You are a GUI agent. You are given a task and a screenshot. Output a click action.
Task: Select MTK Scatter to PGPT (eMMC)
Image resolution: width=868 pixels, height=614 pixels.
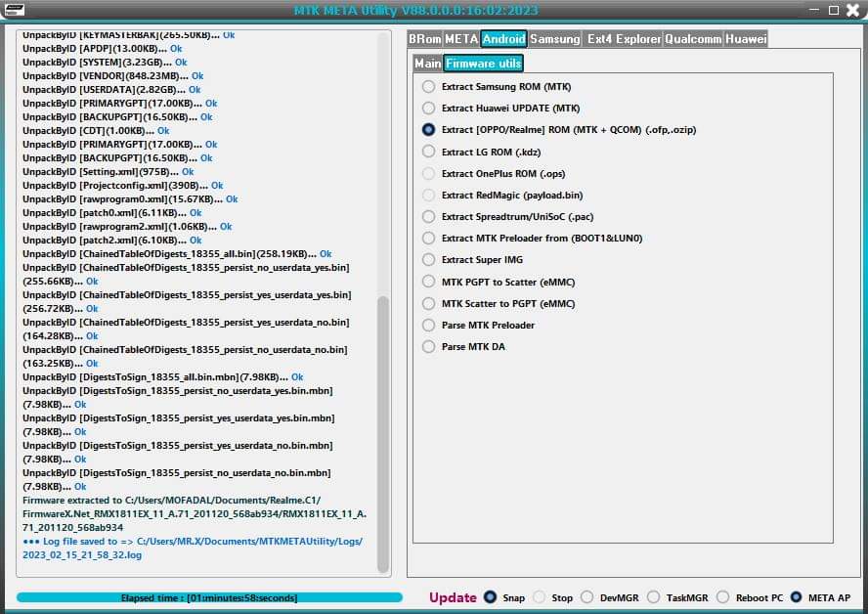click(x=428, y=303)
